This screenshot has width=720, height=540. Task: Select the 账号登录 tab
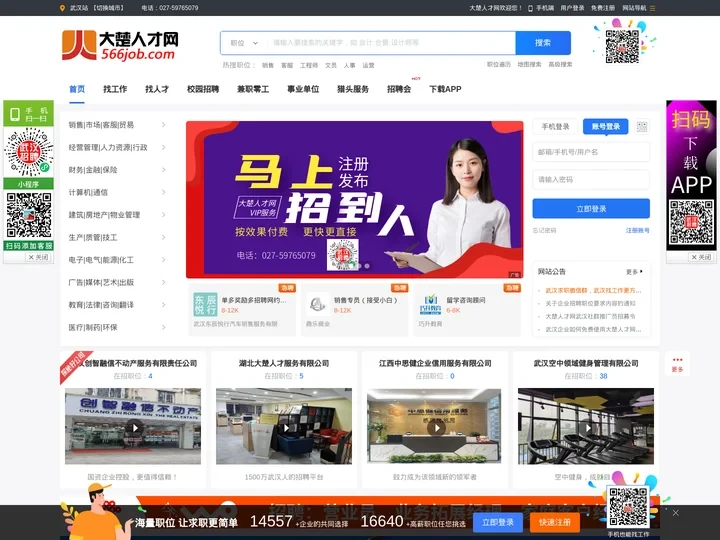coord(606,126)
